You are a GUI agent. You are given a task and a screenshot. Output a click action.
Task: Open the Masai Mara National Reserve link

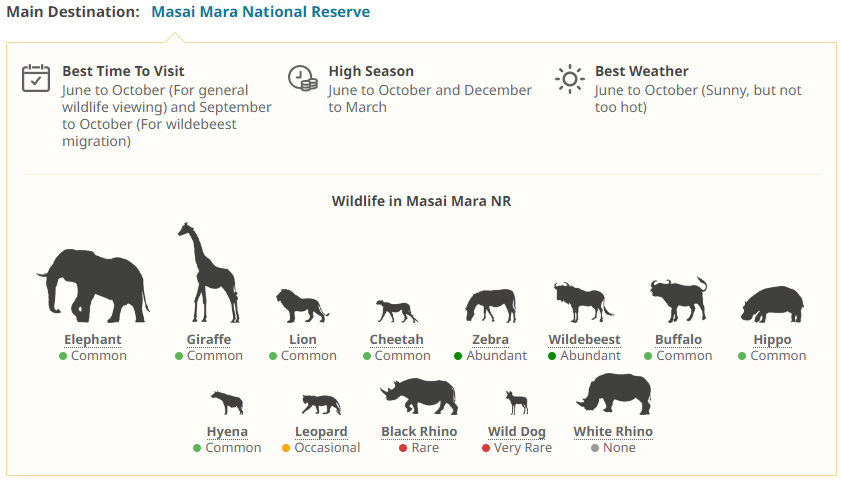260,12
